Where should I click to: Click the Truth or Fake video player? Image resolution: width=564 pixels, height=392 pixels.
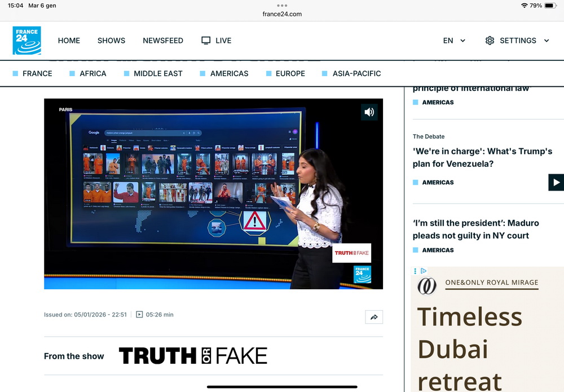click(213, 193)
